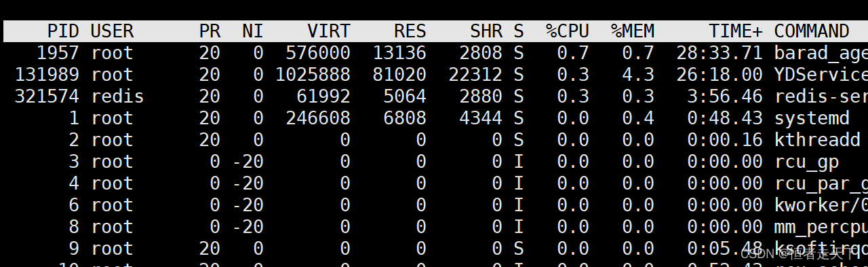Click the time 0:00.16
868x267 pixels.
pyautogui.click(x=725, y=140)
